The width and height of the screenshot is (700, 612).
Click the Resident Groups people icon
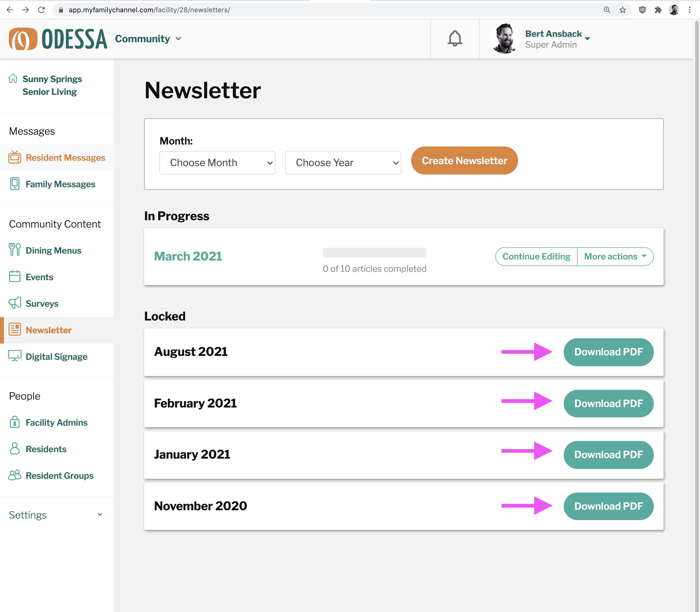tap(15, 475)
